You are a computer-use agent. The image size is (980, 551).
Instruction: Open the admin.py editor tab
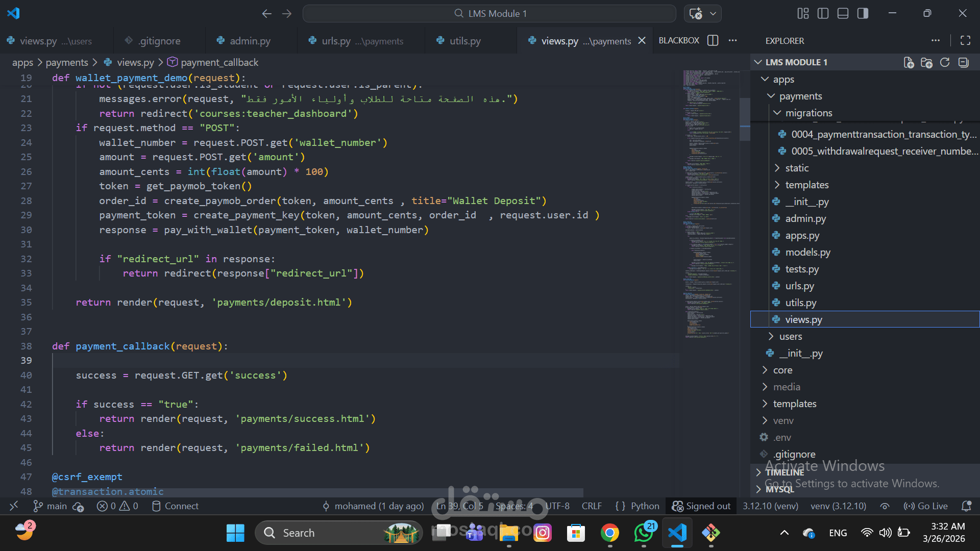pyautogui.click(x=250, y=41)
